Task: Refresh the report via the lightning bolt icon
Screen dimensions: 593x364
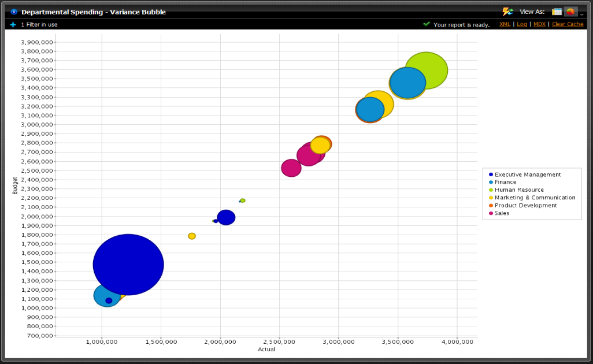Action: tap(507, 12)
